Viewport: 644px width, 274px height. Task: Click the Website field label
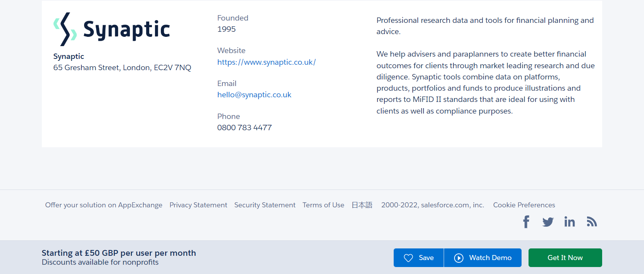pyautogui.click(x=231, y=50)
